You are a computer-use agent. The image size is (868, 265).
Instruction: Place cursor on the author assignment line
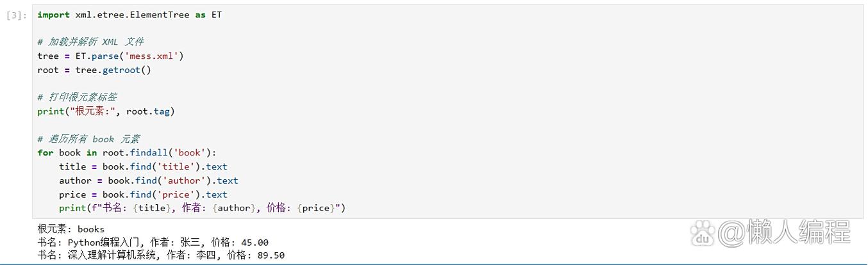pyautogui.click(x=148, y=181)
